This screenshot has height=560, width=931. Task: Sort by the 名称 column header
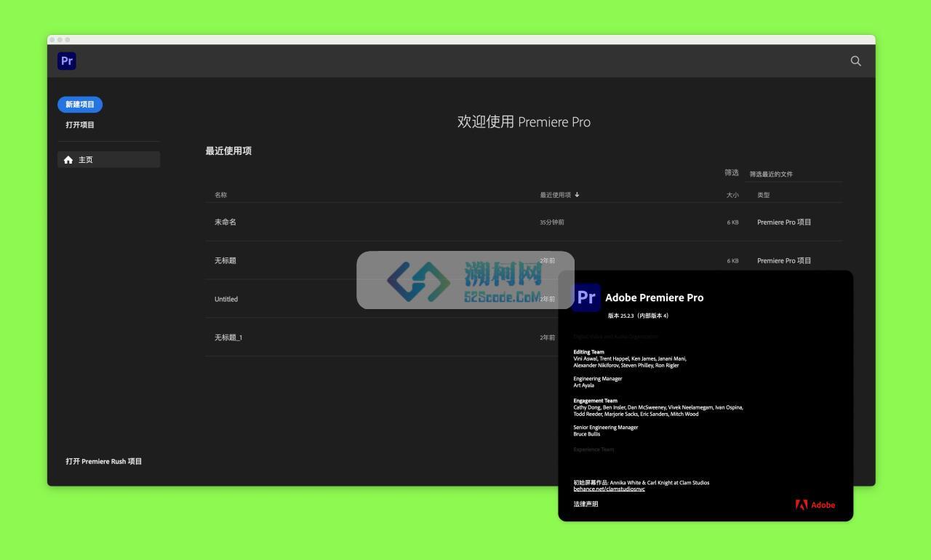pos(221,195)
